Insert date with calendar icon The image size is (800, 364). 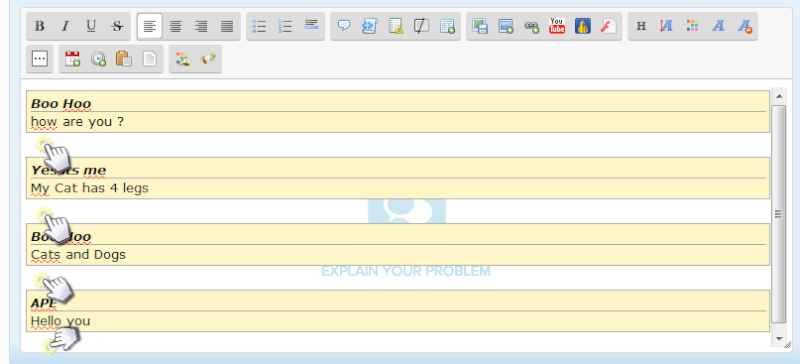(x=72, y=59)
